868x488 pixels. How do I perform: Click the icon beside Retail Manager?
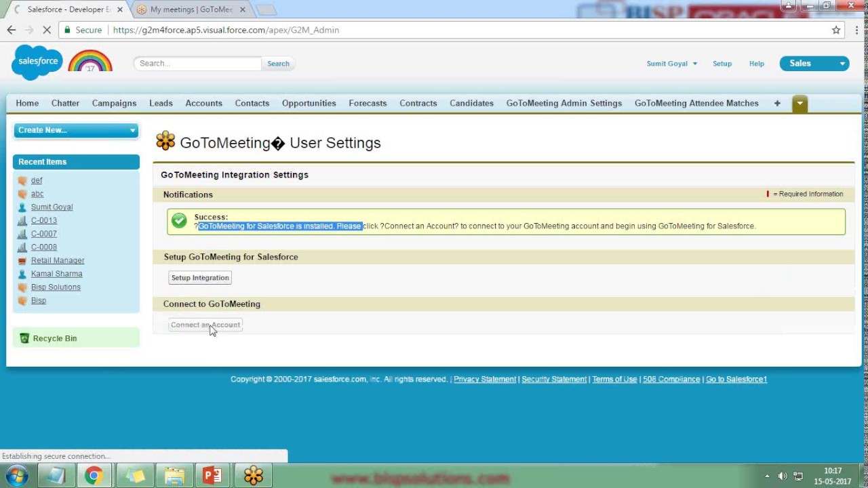22,260
